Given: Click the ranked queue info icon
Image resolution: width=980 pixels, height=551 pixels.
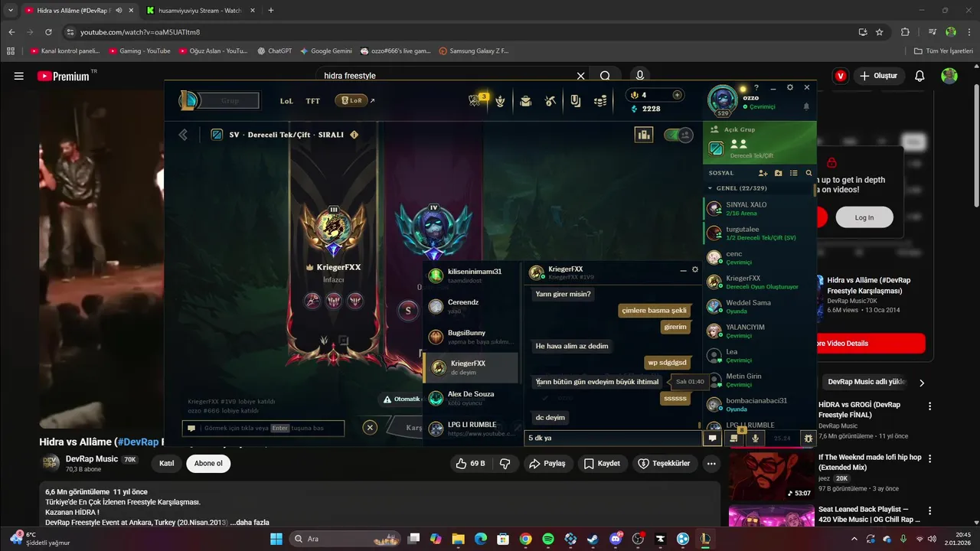Looking at the screenshot, I should coord(354,135).
